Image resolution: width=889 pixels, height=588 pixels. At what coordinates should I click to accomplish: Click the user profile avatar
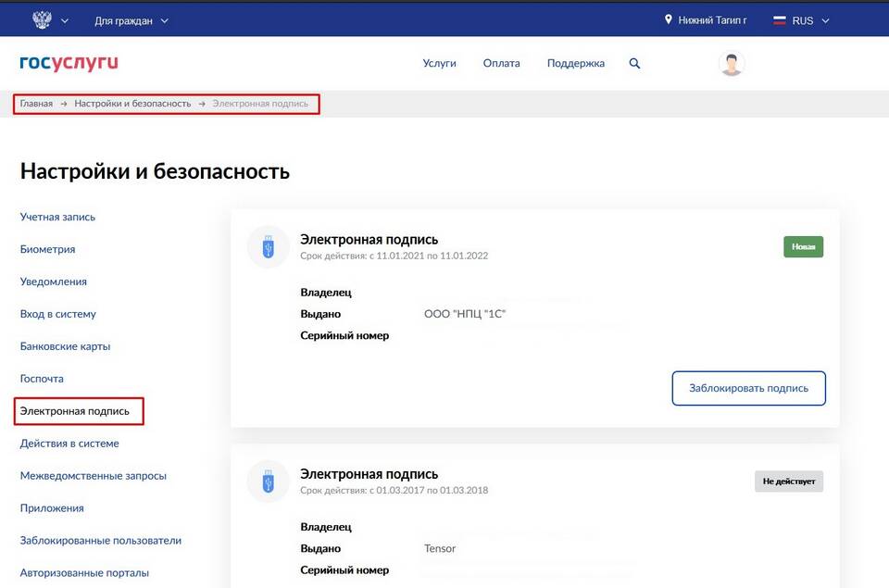point(732,64)
